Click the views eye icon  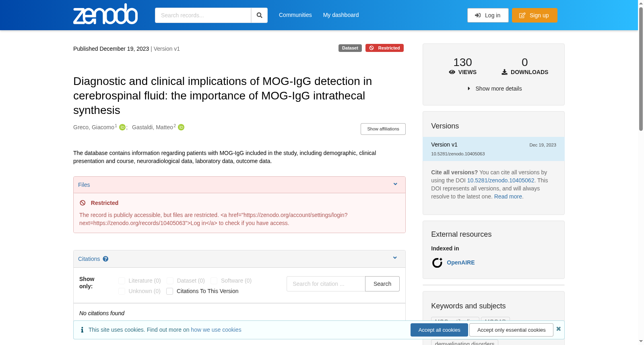(452, 72)
